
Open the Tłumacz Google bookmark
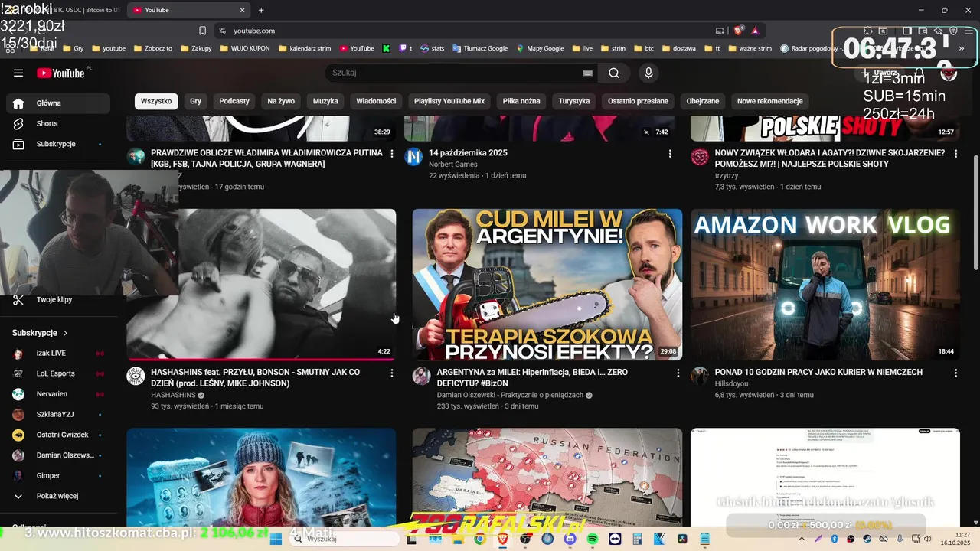point(480,48)
